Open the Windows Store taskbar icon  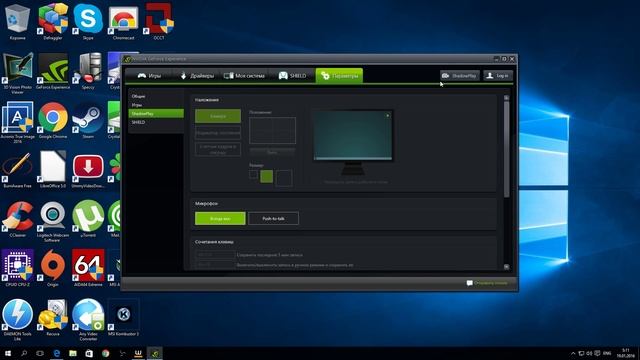[89, 353]
